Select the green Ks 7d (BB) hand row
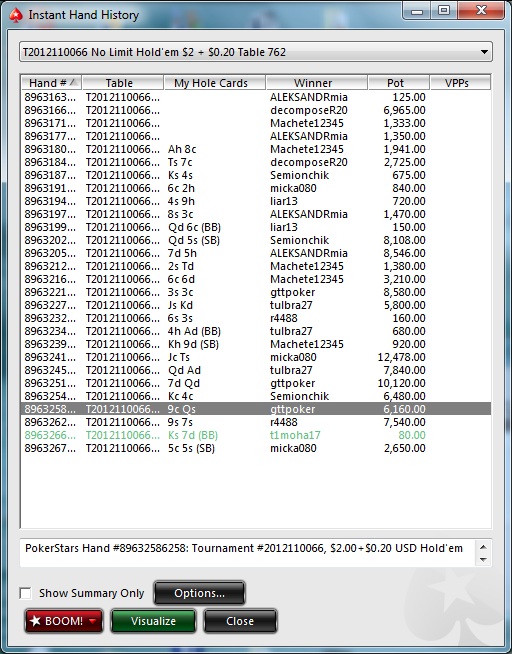Screen dimensions: 512x654 pos(256,435)
